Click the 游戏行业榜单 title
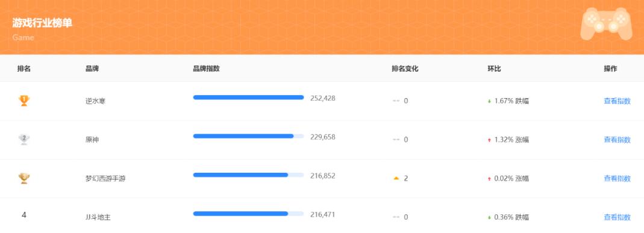The width and height of the screenshot is (644, 233). (42, 23)
